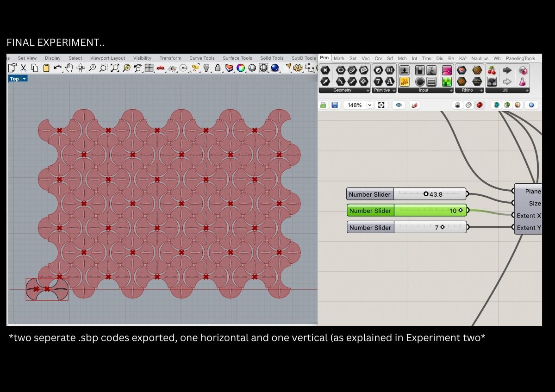Viewport: 555px width, 392px height.
Task: Toggle the Grasshopper preview eye icon
Action: tap(399, 105)
